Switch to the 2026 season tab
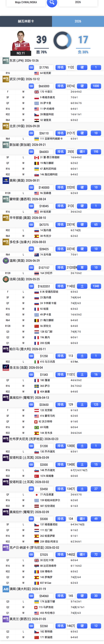This screenshot has width=104, height=644. (78, 21)
